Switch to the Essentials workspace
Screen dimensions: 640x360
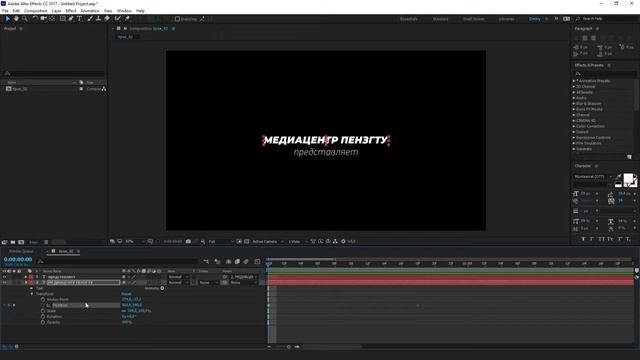(409, 19)
